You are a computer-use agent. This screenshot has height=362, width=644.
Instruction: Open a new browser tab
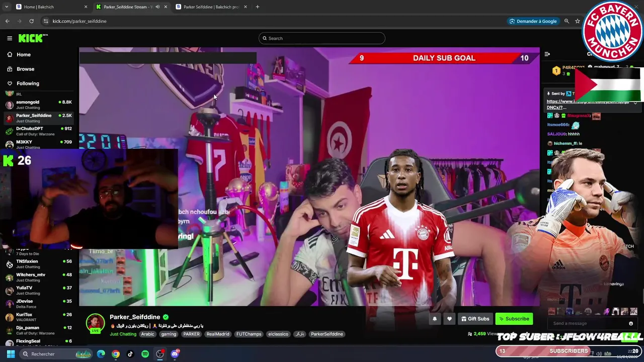[x=257, y=7]
